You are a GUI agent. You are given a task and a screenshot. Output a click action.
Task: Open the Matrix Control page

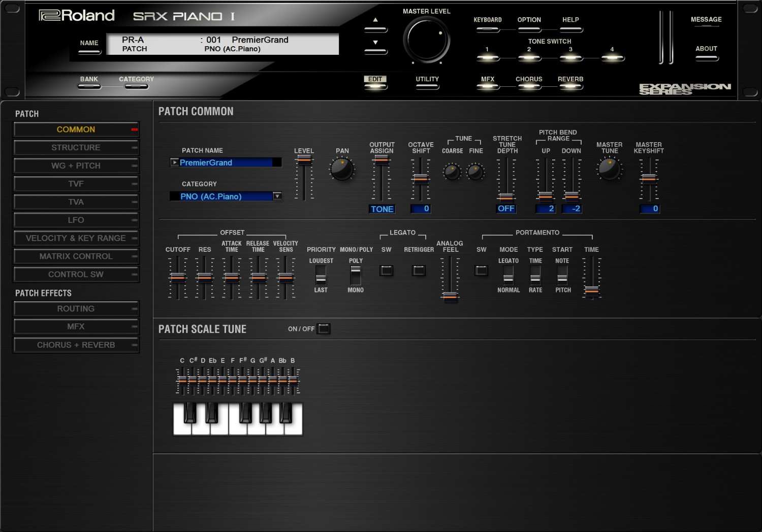point(76,256)
